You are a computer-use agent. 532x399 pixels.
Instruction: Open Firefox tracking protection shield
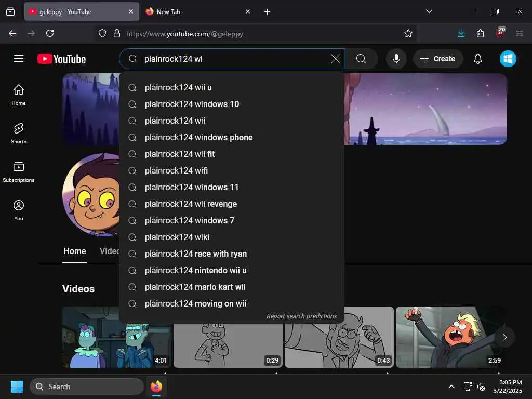pyautogui.click(x=102, y=34)
